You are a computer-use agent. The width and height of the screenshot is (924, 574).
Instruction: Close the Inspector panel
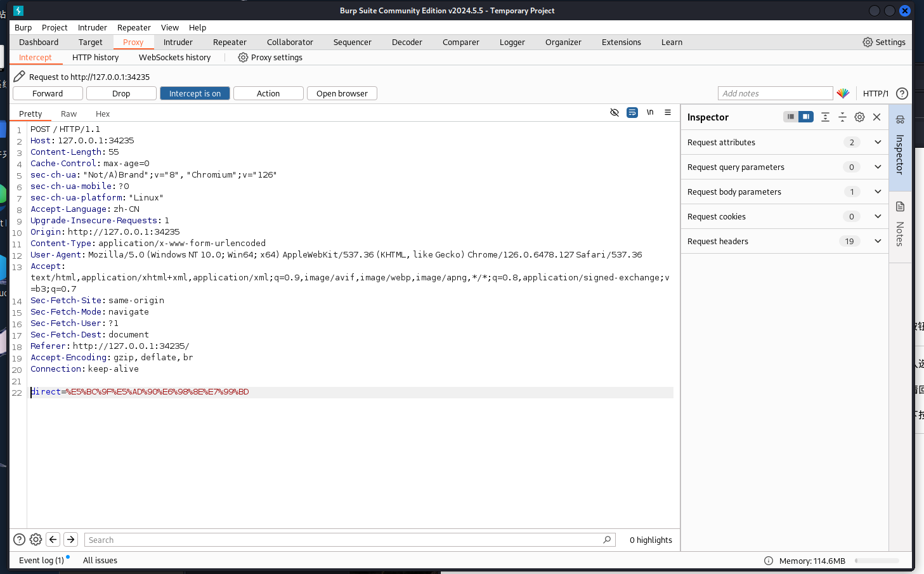[876, 117]
